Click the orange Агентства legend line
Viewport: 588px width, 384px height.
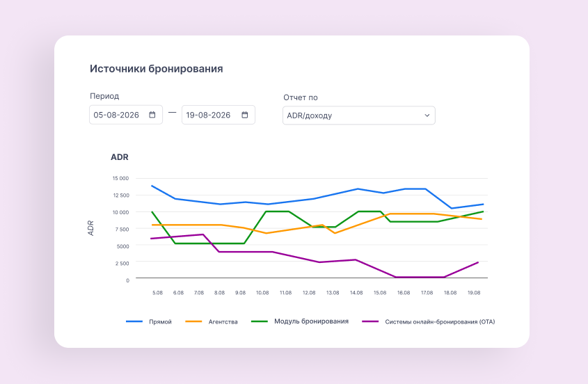pos(193,321)
